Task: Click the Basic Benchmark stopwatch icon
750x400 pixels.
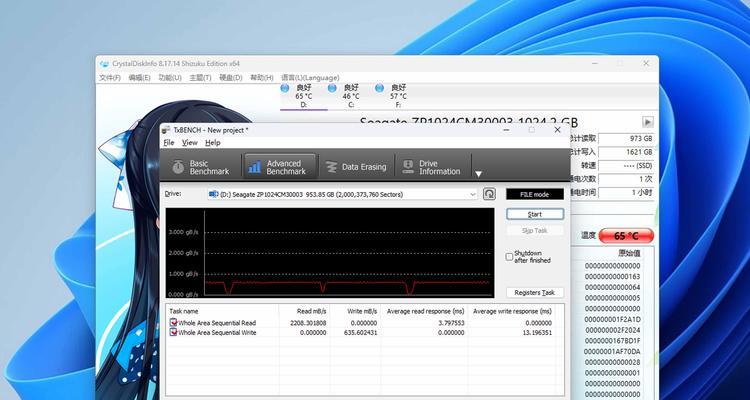Action: pyautogui.click(x=178, y=167)
